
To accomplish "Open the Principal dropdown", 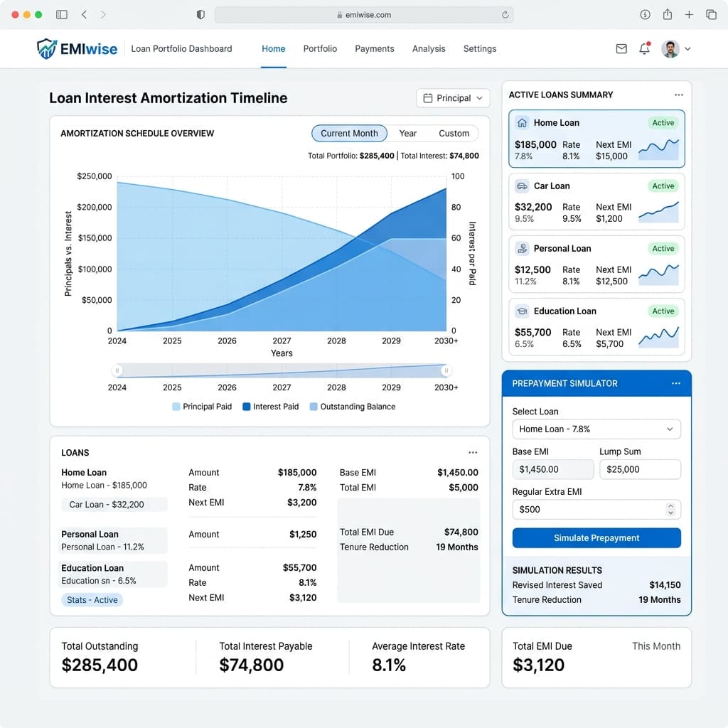I will pos(453,98).
